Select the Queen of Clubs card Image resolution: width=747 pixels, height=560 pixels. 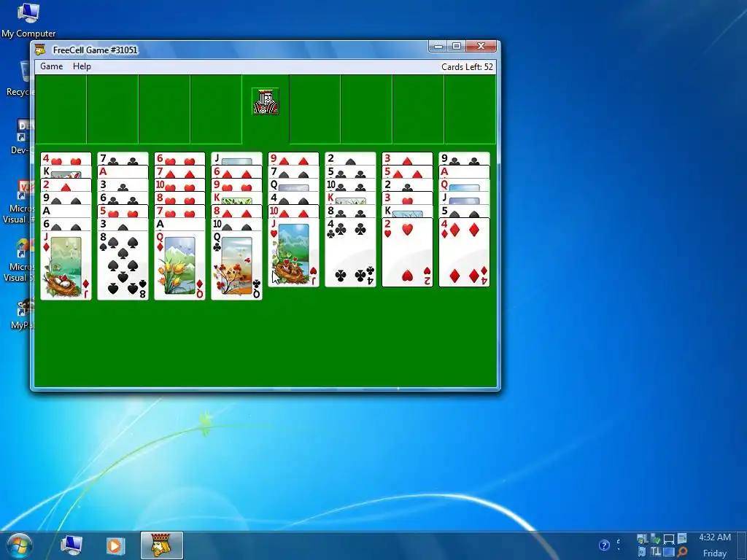coord(236,265)
